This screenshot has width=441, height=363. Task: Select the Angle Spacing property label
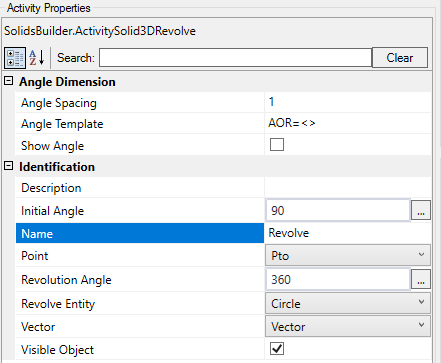click(x=59, y=103)
